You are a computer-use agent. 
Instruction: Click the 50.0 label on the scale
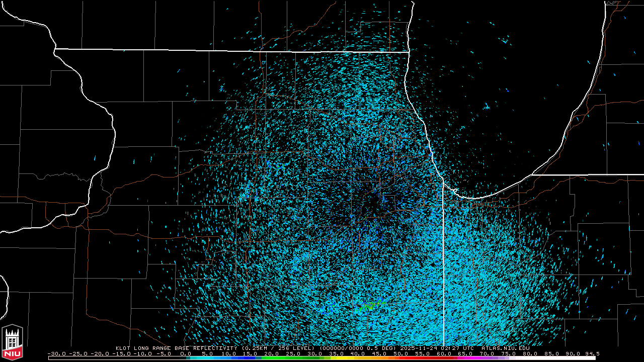(x=401, y=353)
